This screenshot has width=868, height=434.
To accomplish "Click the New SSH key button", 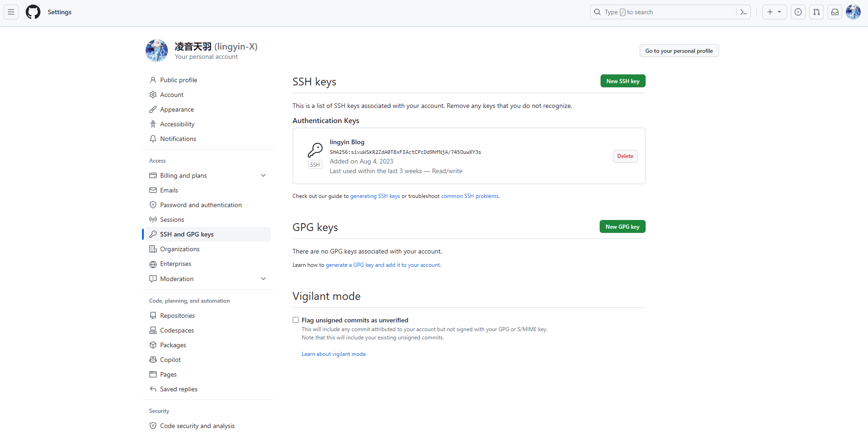I will click(x=623, y=81).
